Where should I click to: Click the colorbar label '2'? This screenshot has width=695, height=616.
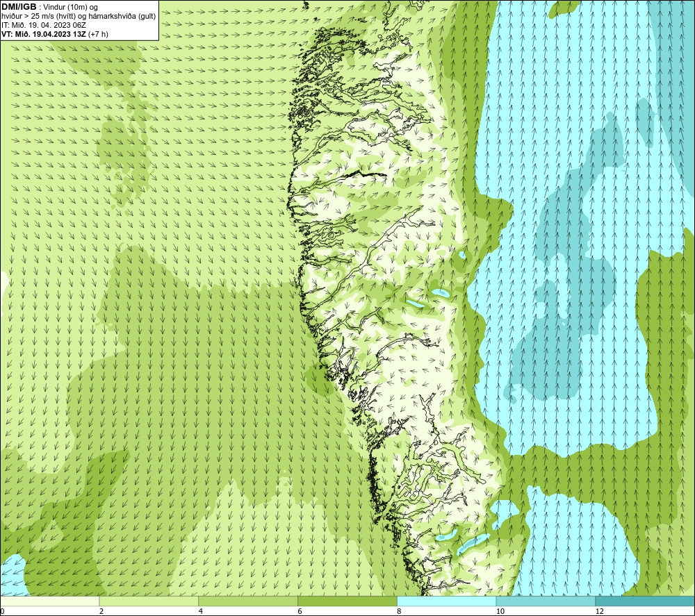[x=101, y=611]
